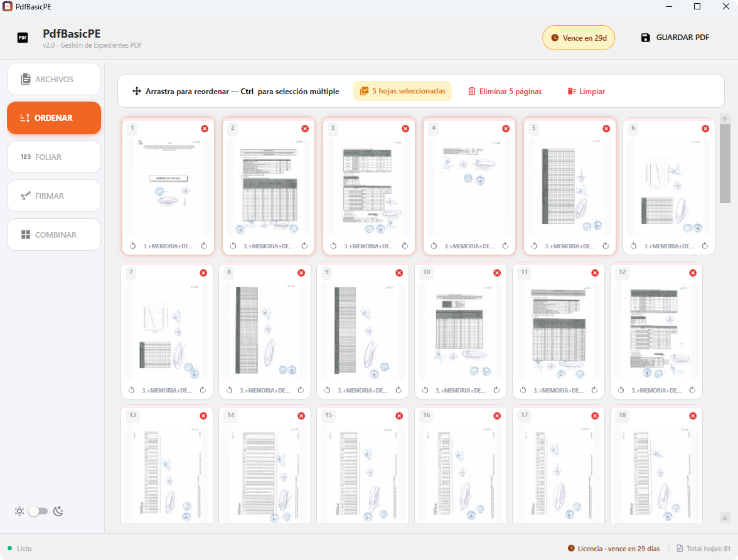Click the Vence en 29d license badge
The height and width of the screenshot is (560, 738).
(579, 38)
